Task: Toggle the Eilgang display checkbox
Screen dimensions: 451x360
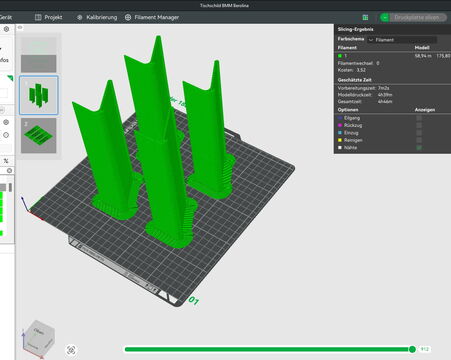Action: coord(419,118)
